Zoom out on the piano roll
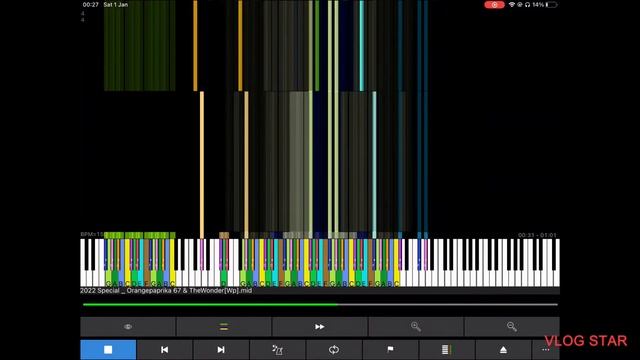Screen dimensions: 640x360 coord(512,327)
